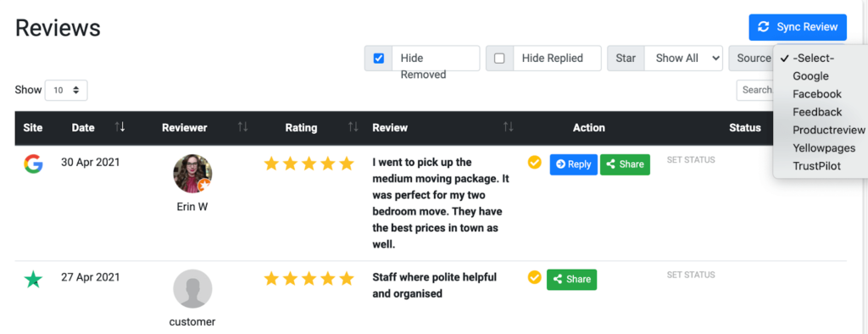Click the Date column sort arrows
The width and height of the screenshot is (868, 334).
(120, 127)
